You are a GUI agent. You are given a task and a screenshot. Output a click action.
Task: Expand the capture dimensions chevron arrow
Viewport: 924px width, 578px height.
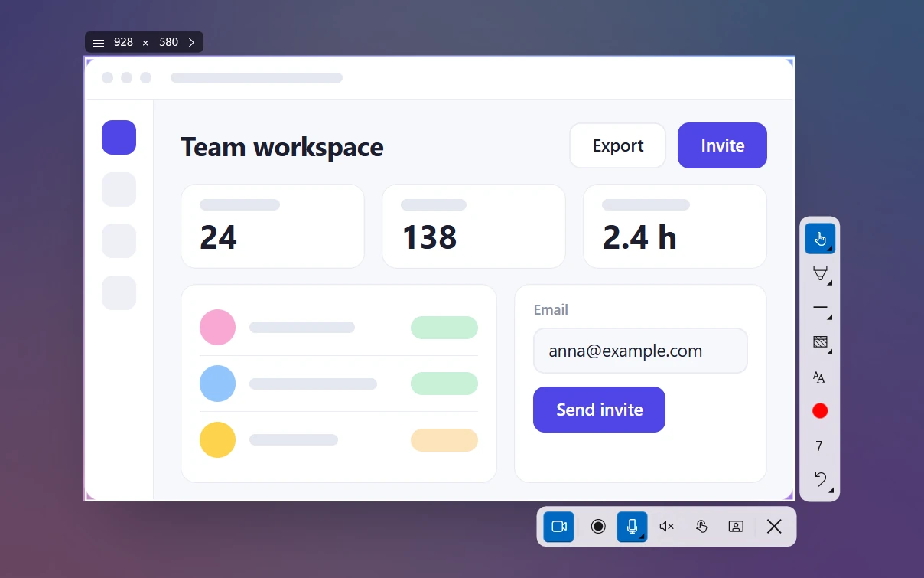[x=191, y=43]
